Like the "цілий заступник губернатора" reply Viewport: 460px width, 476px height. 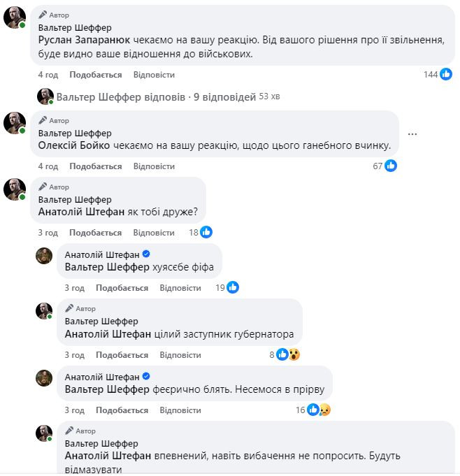pos(122,355)
